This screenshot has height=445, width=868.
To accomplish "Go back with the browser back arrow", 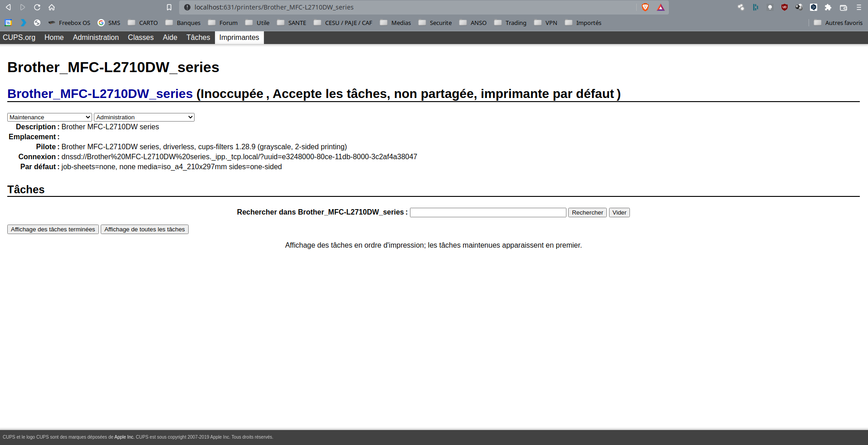I will (8, 7).
